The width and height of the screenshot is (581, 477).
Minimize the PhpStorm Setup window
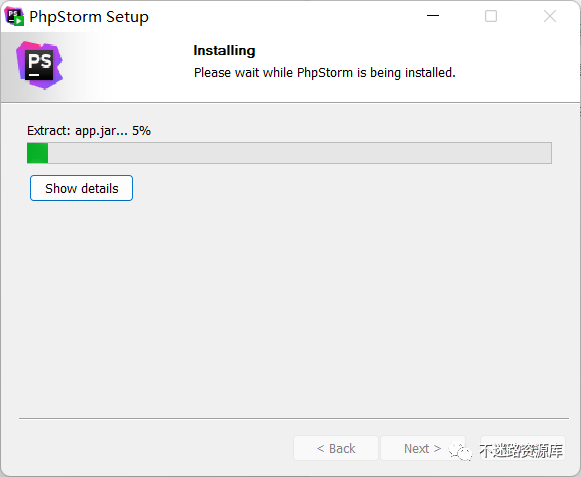[x=433, y=16]
